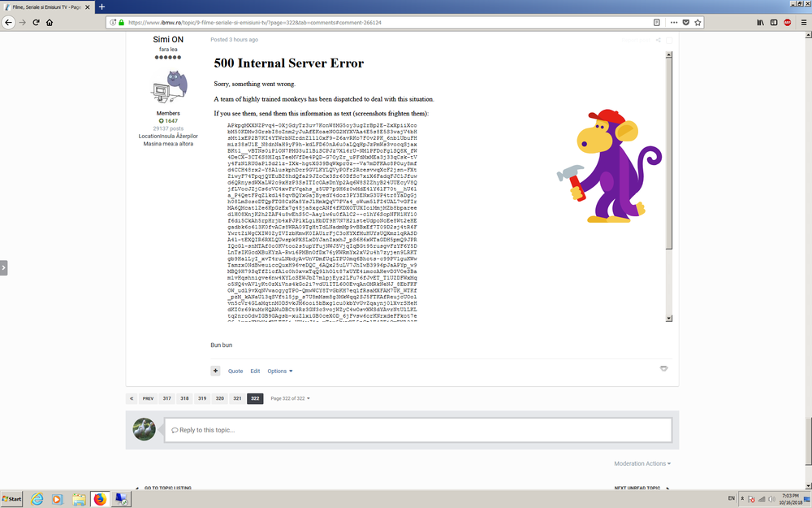Open volume icon in system tray

771,499
